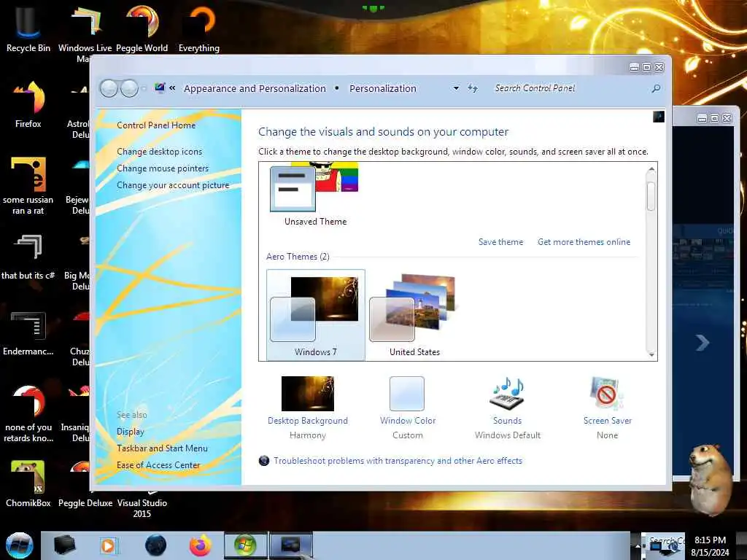
Task: Expand the breadcrumb chevrons before Appearance
Action: pyautogui.click(x=172, y=88)
